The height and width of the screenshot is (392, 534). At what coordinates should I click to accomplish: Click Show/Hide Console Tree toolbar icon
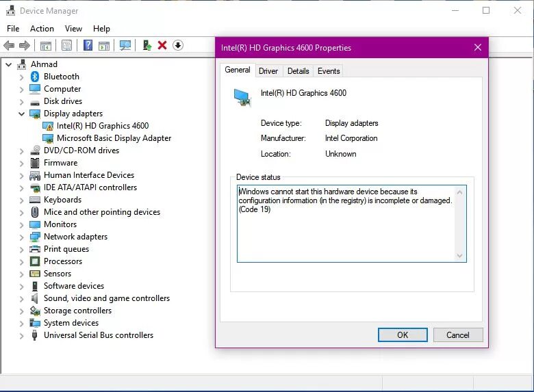coord(46,45)
